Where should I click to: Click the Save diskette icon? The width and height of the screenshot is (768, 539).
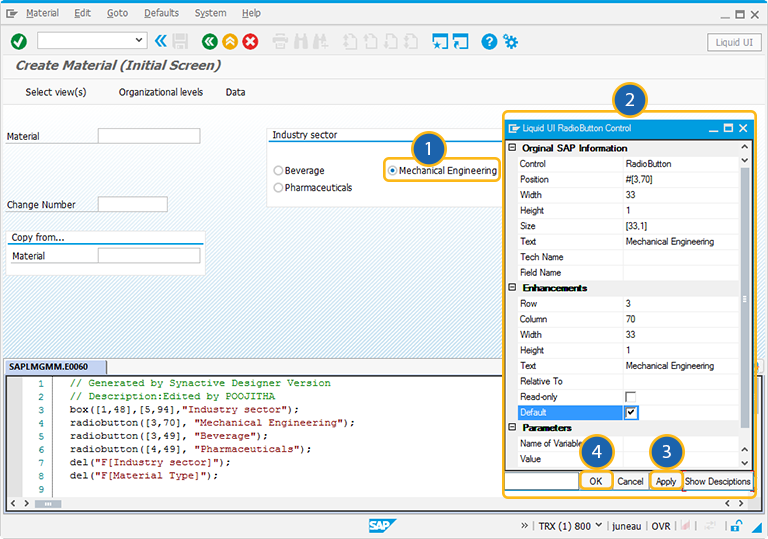[x=180, y=42]
